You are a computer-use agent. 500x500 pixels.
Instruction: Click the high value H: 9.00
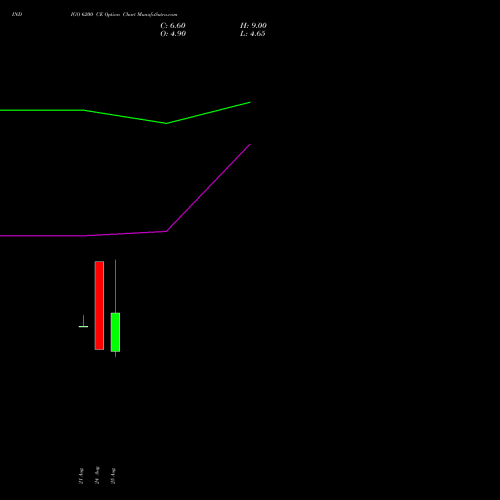[x=253, y=26]
